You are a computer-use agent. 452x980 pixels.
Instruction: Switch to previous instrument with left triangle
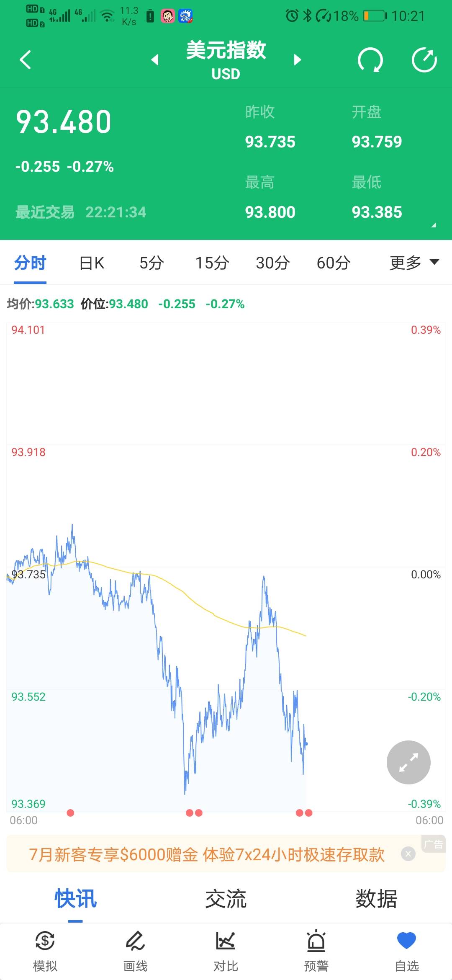[155, 60]
